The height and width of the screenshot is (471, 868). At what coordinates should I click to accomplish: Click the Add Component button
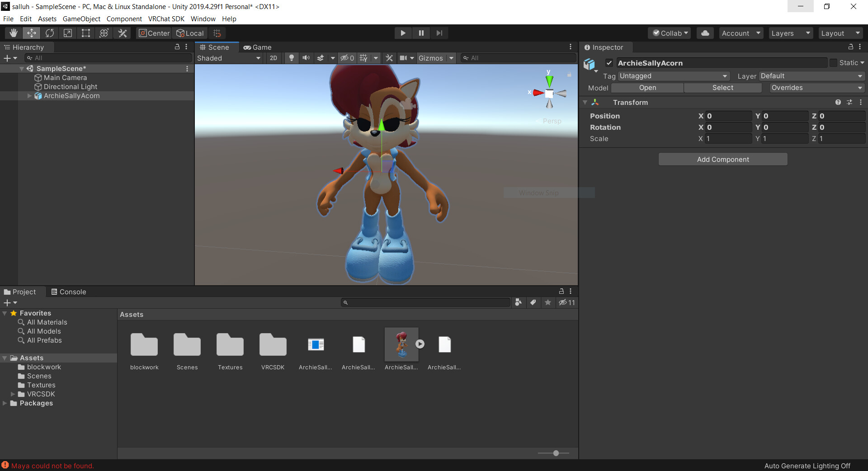722,159
